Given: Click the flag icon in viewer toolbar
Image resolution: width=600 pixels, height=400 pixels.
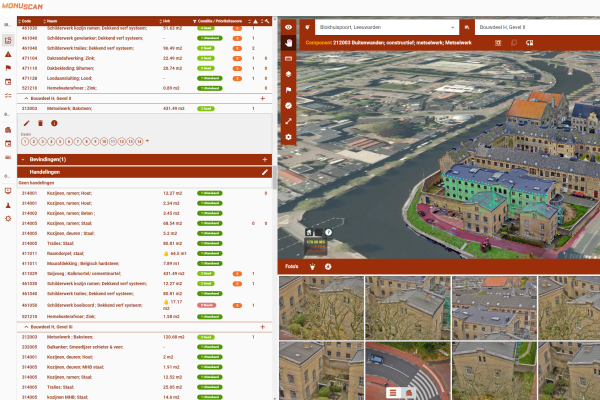Looking at the screenshot, I should 289,90.
